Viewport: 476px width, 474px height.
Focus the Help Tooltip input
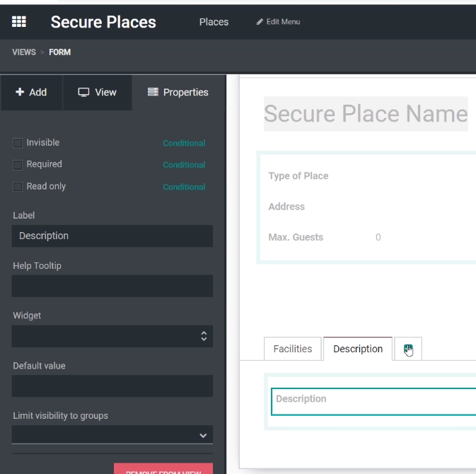[112, 286]
